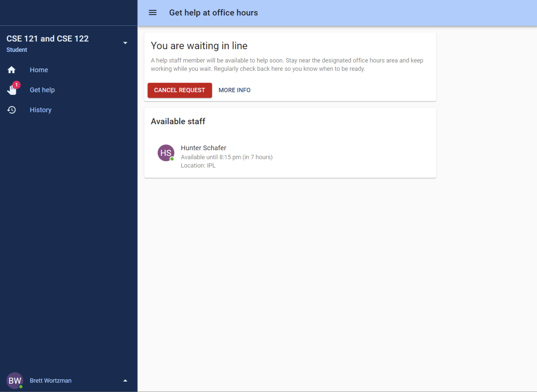This screenshot has height=392, width=537.
Task: Click the More Info button
Action: click(x=234, y=90)
